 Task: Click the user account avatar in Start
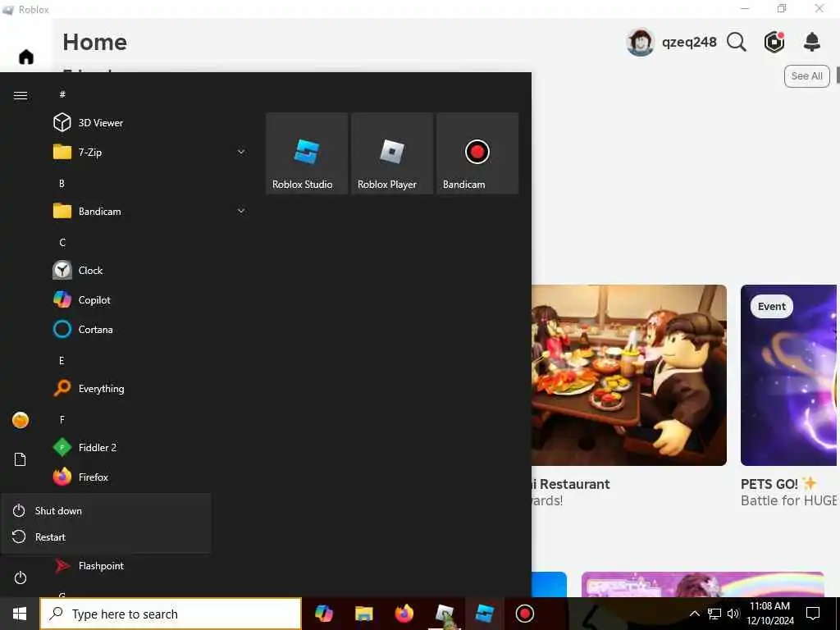21,420
